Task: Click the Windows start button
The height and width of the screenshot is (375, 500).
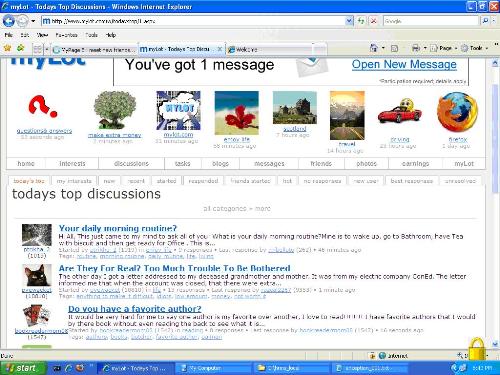Action: click(x=23, y=368)
